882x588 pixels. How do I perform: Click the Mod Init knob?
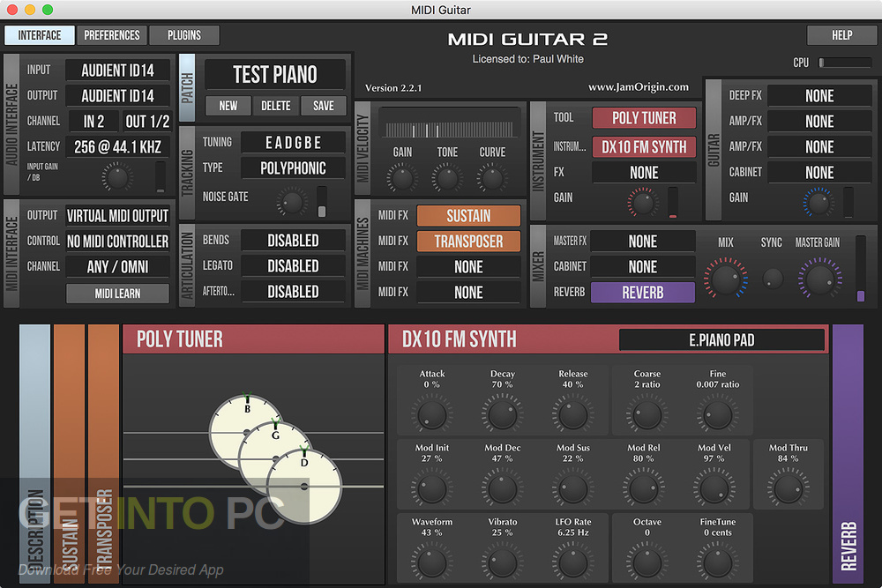[432, 489]
